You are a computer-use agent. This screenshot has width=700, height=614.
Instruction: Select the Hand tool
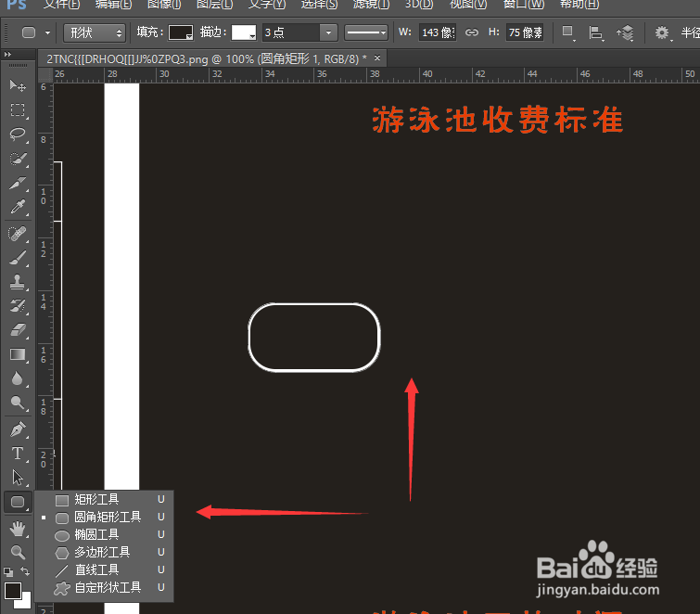click(18, 530)
